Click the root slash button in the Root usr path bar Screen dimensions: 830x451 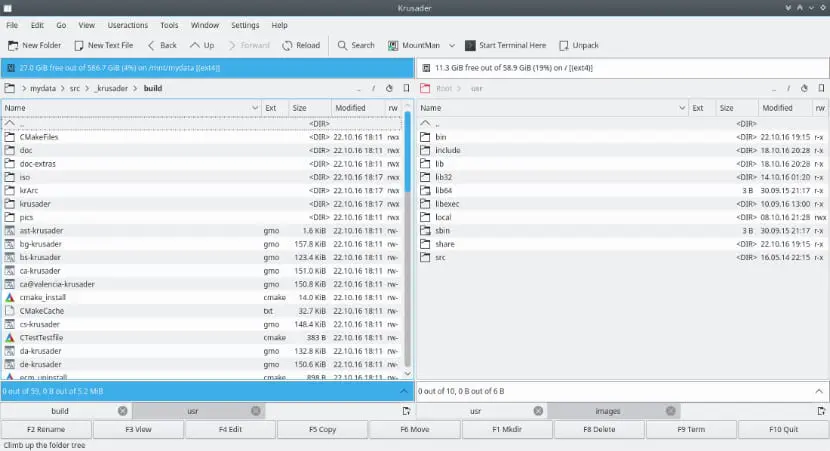[x=788, y=88]
